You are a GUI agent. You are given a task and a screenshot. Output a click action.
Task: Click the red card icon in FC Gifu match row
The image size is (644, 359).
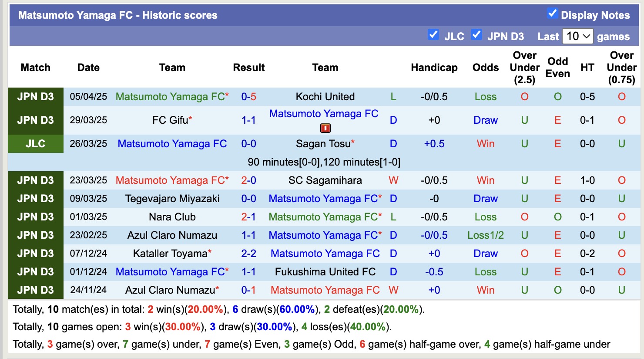tap(325, 128)
